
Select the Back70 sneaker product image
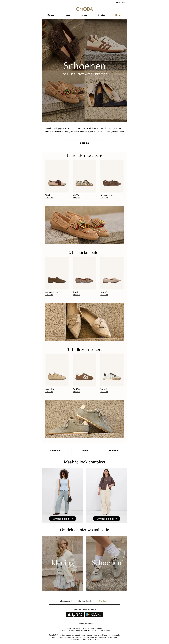84,370
